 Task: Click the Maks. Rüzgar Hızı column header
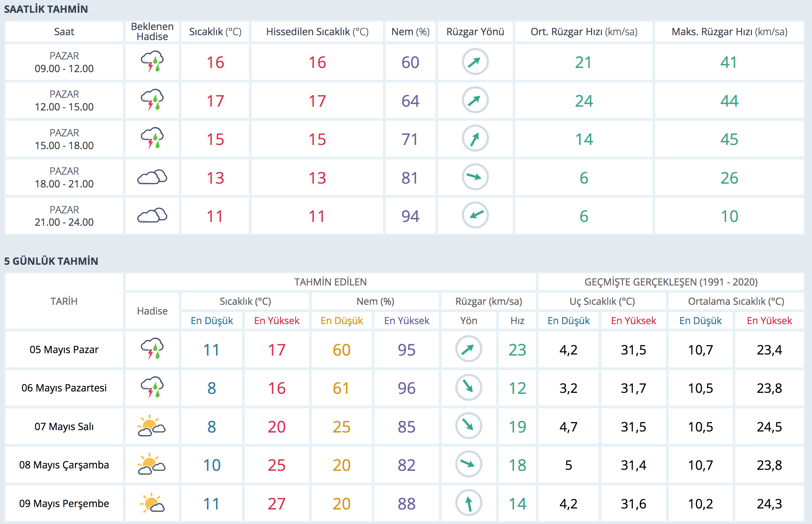coord(729,32)
